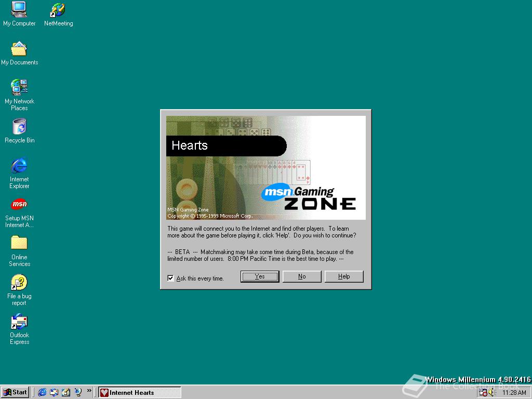Select the My Documents folder icon
This screenshot has width=532, height=399.
tap(19, 54)
